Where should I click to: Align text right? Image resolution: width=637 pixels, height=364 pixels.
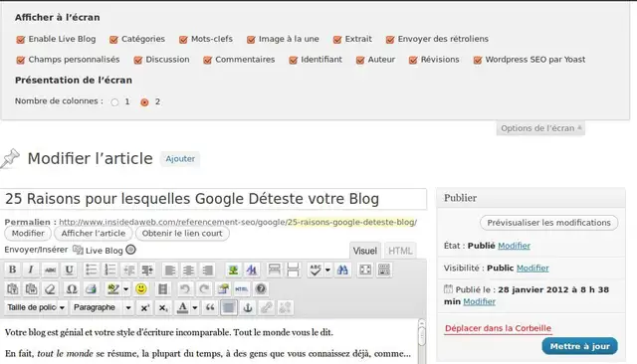coord(208,270)
